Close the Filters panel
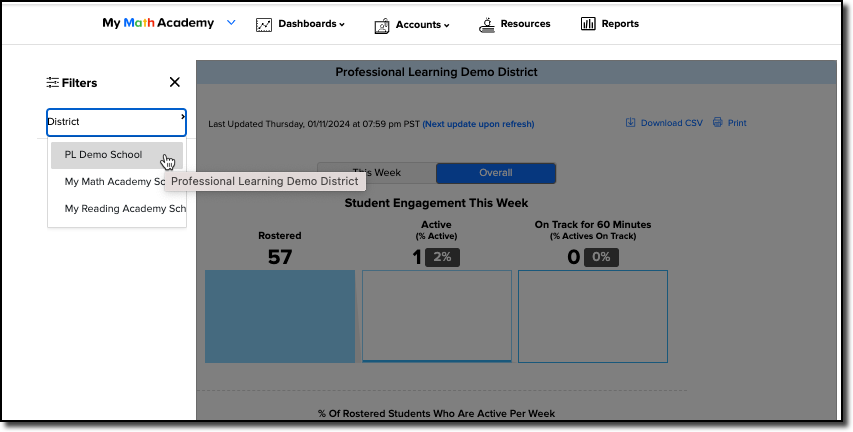 coord(175,82)
